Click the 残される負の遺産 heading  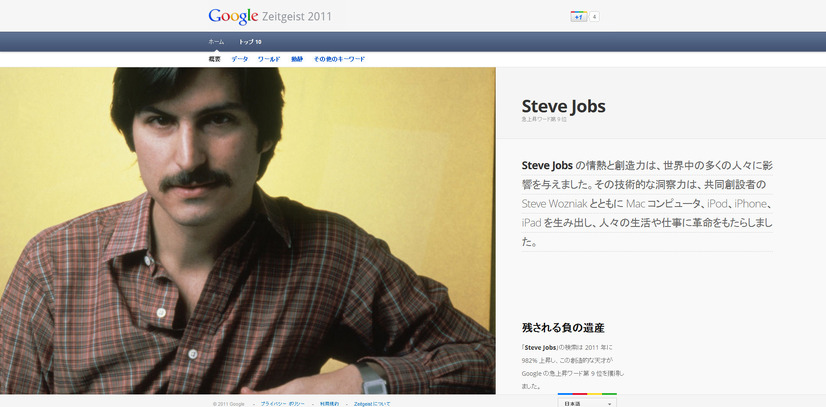563,328
